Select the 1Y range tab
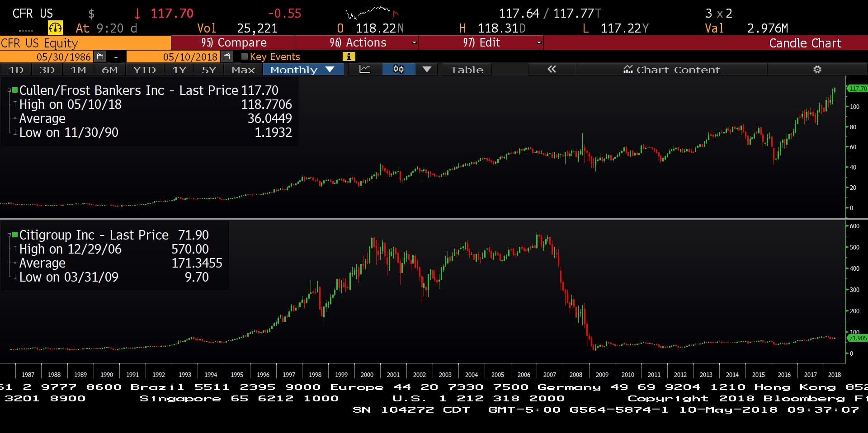The image size is (868, 433). 179,70
